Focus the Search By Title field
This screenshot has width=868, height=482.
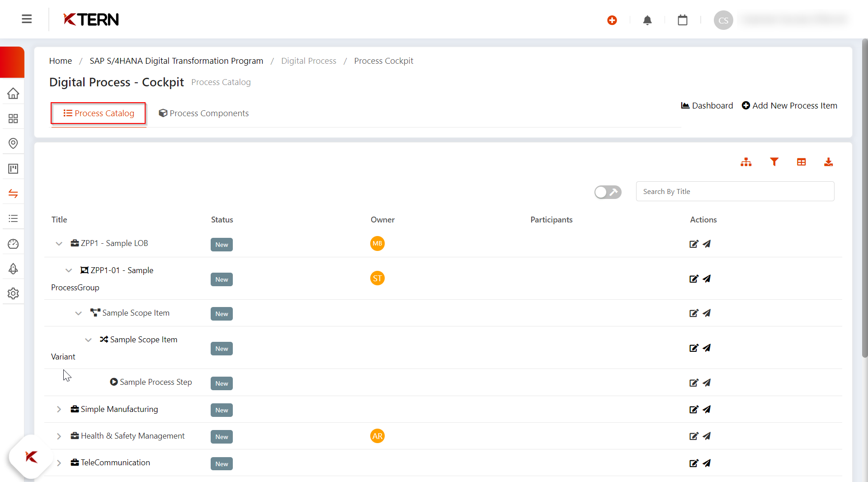coord(735,191)
